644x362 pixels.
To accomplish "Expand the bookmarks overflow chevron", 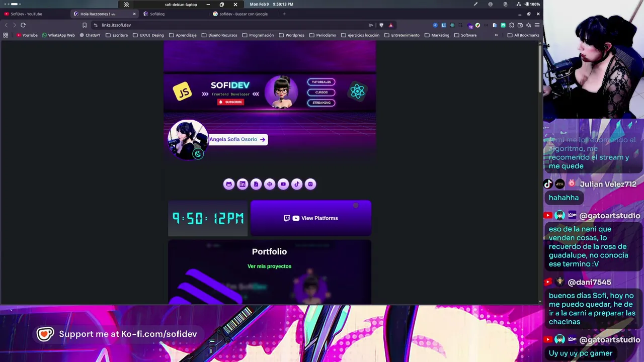I will pos(496,35).
